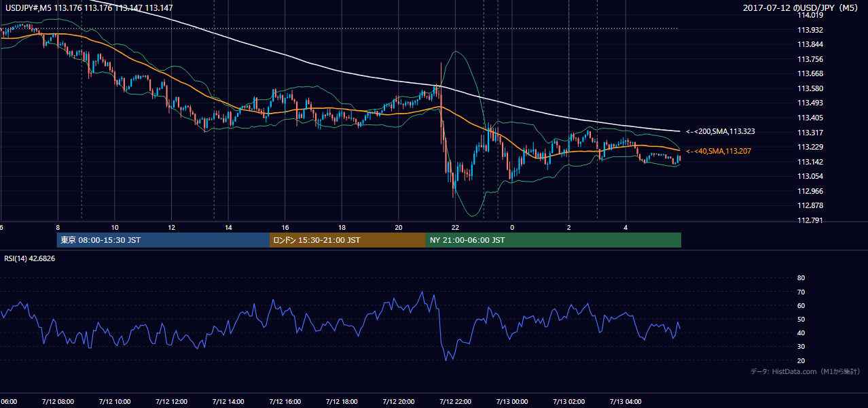Viewport: 868px width, 408px height.
Task: Click the RSI 80 level label
Action: [x=801, y=278]
